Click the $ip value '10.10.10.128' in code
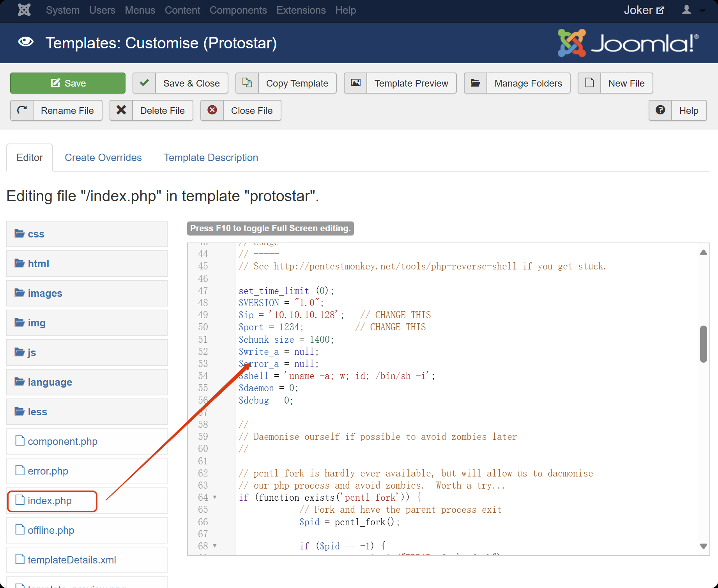The height and width of the screenshot is (588, 718). [303, 315]
